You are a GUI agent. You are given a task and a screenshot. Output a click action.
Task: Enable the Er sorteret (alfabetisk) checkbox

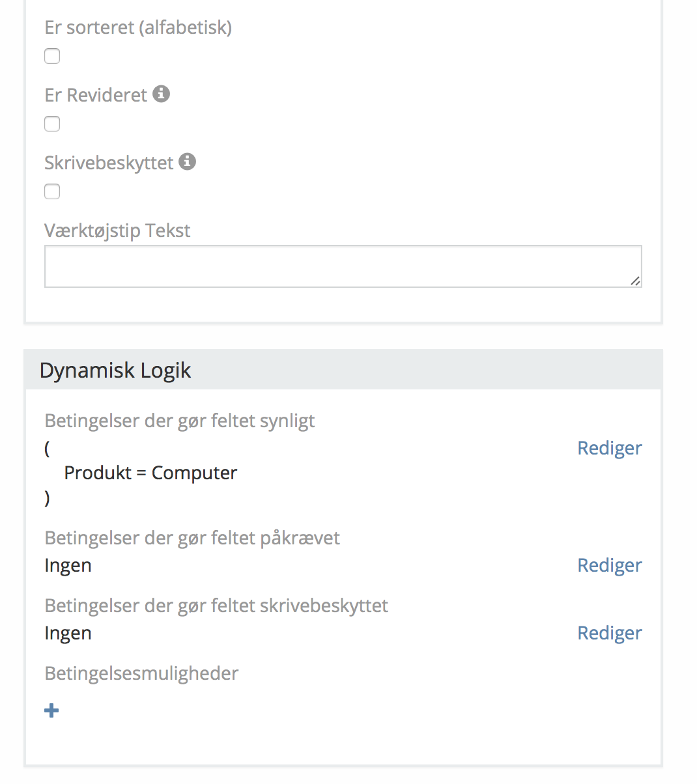pyautogui.click(x=52, y=56)
